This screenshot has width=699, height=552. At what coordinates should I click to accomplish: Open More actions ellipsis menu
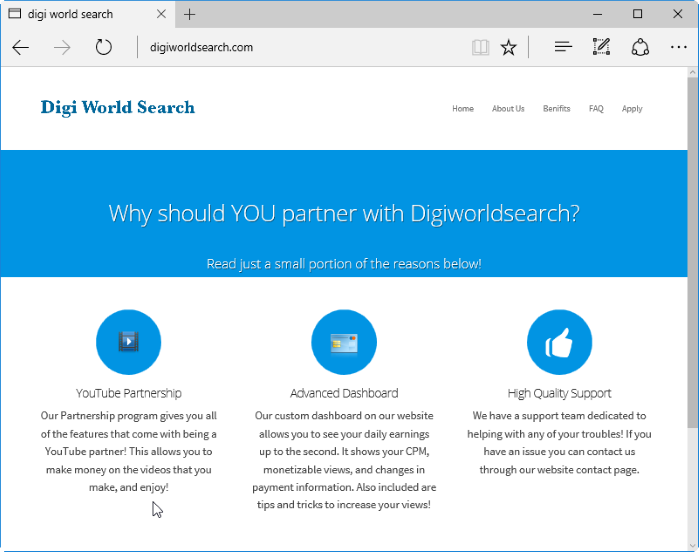point(678,47)
